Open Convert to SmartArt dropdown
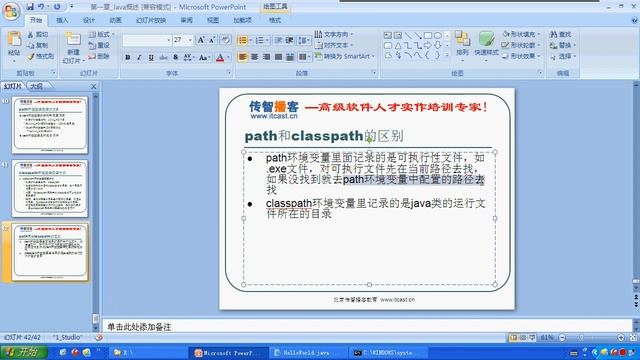Image resolution: width=640 pixels, height=360 pixels. (x=345, y=56)
